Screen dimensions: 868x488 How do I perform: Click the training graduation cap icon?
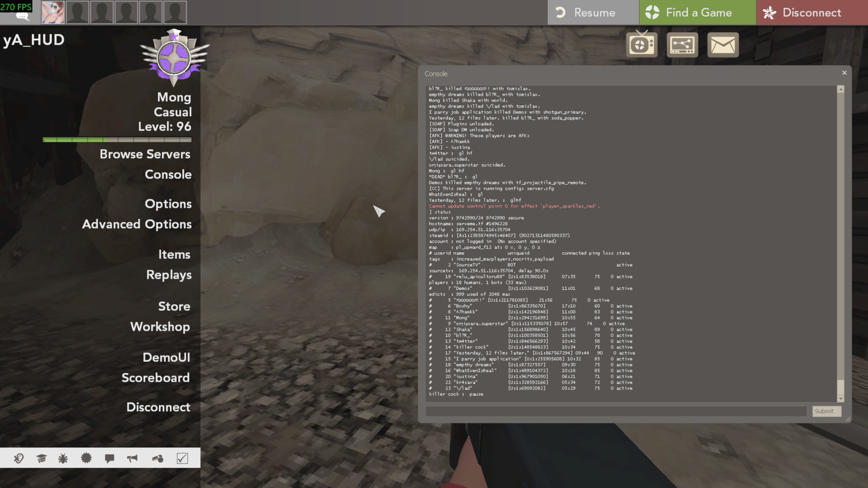tap(41, 459)
